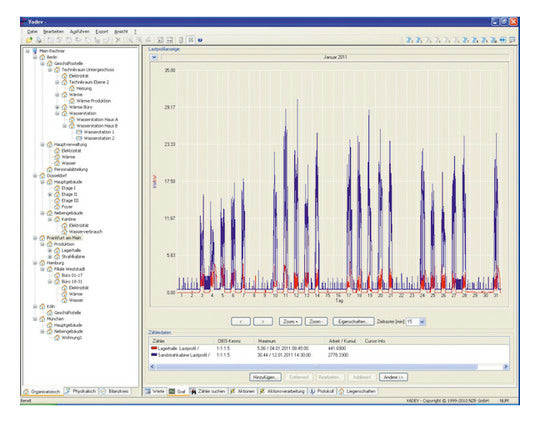Viewport: 540px width, 422px height.
Task: Click the house icon next to Frankfurt am Main
Action: click(42, 238)
